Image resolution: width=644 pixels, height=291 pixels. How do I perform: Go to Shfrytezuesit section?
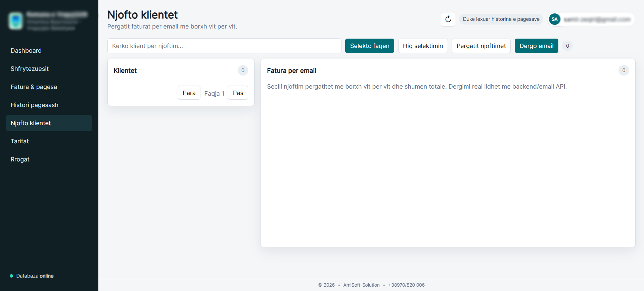pos(49,69)
